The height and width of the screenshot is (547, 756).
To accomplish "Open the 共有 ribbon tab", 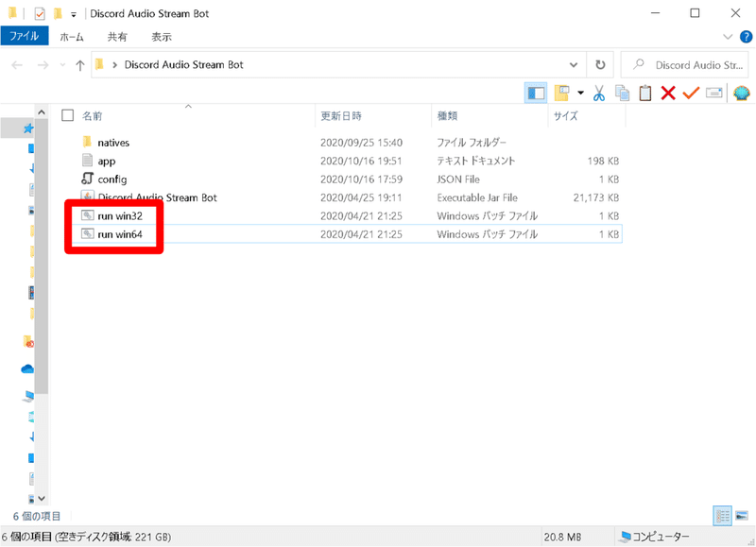I will tap(117, 37).
